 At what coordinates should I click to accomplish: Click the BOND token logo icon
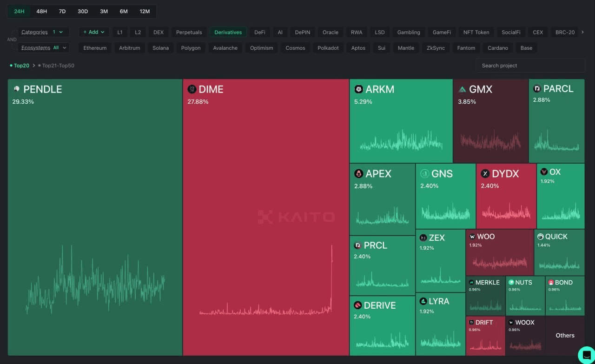(x=551, y=282)
